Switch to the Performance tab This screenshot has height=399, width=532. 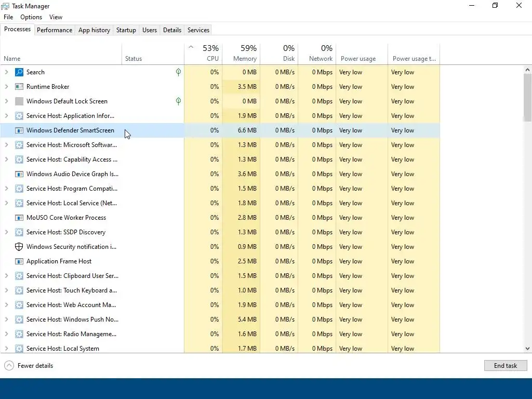pos(55,30)
